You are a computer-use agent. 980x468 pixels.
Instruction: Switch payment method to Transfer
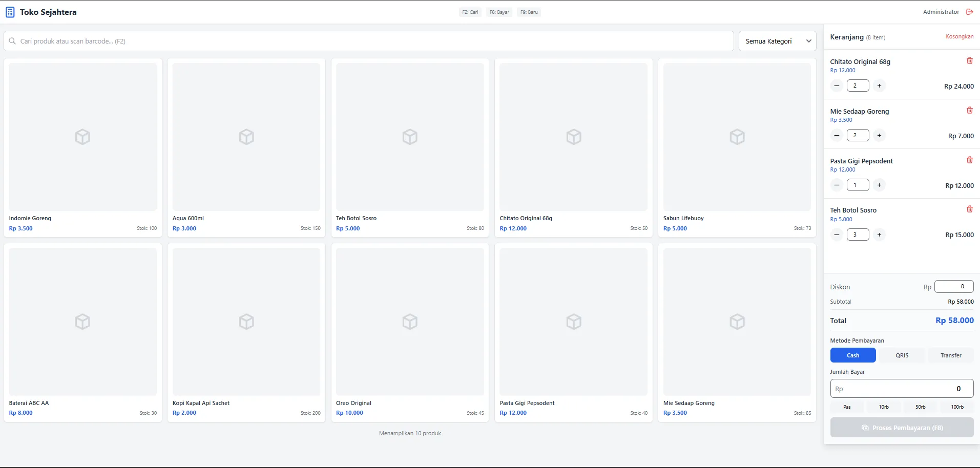(x=950, y=355)
